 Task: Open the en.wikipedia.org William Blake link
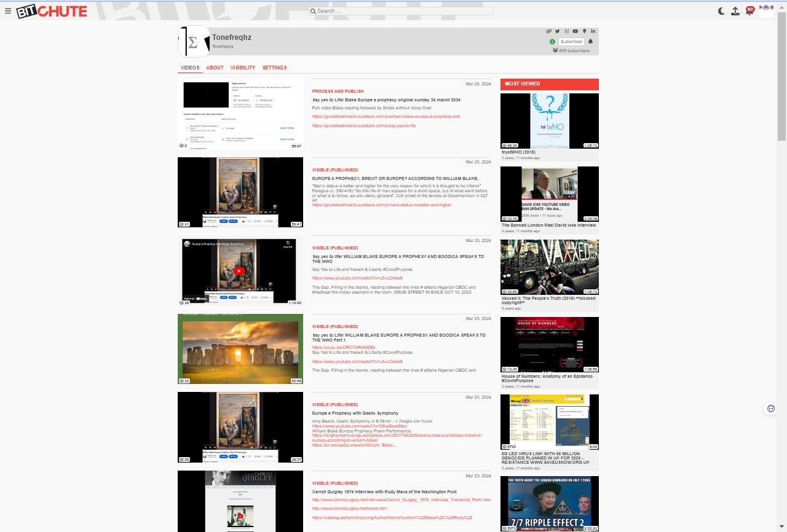(x=354, y=445)
